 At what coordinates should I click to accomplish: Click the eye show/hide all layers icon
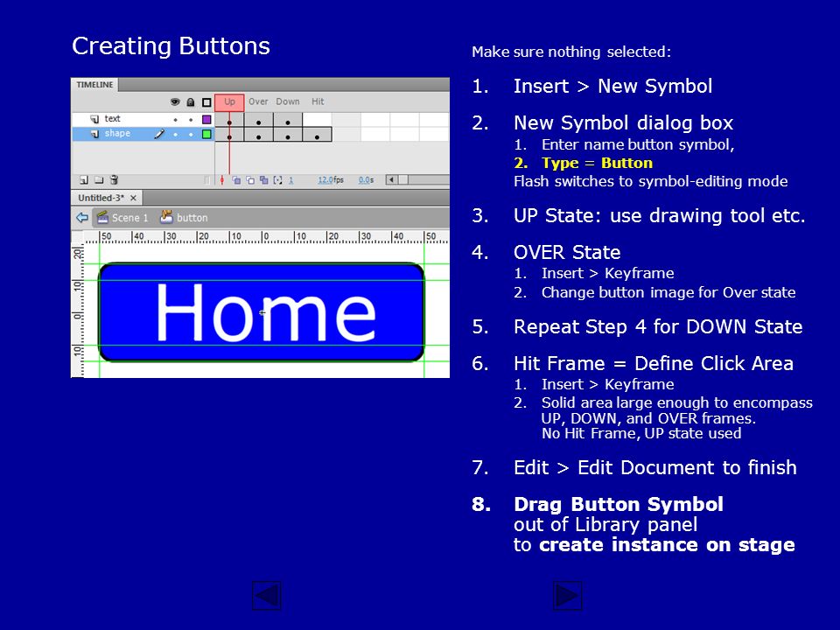(175, 101)
